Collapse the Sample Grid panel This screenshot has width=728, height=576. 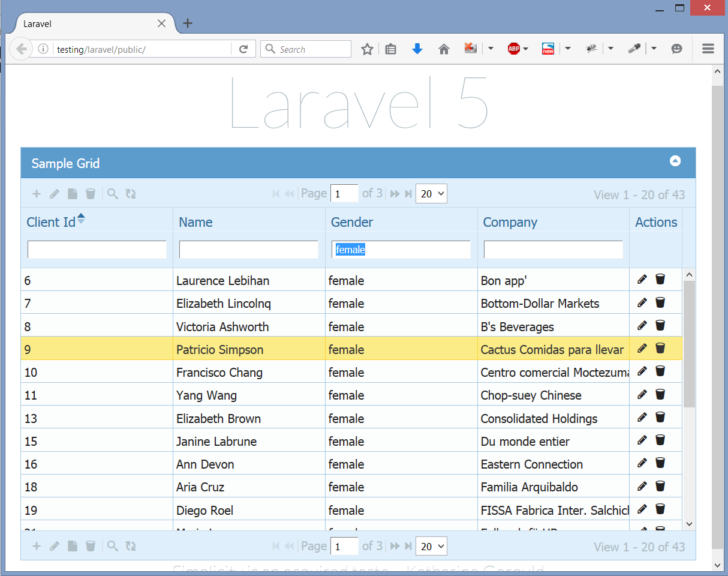(675, 161)
